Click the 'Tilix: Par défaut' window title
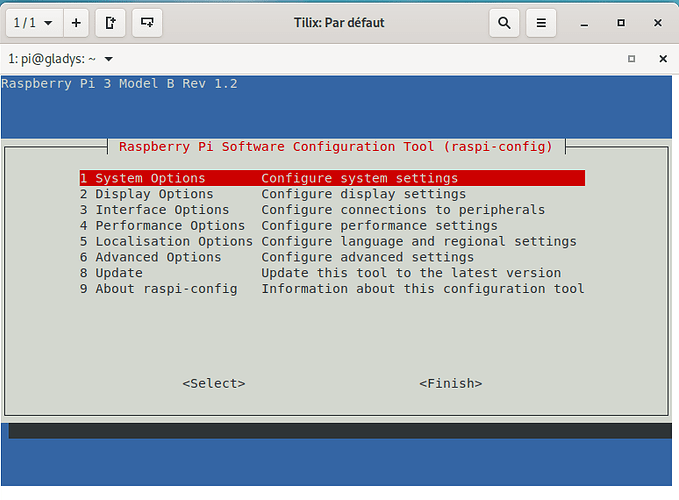679x500 pixels. click(x=339, y=23)
